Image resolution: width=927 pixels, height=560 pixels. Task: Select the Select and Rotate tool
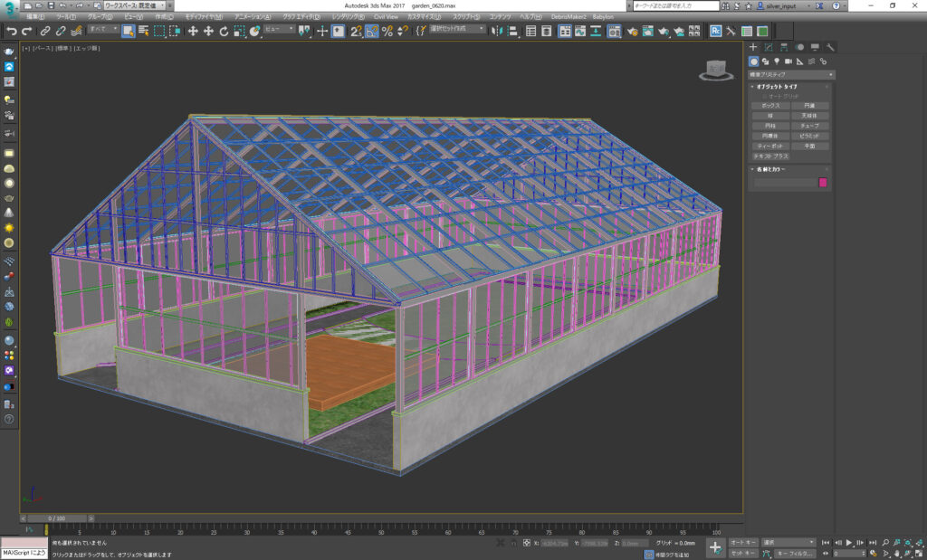pos(224,31)
